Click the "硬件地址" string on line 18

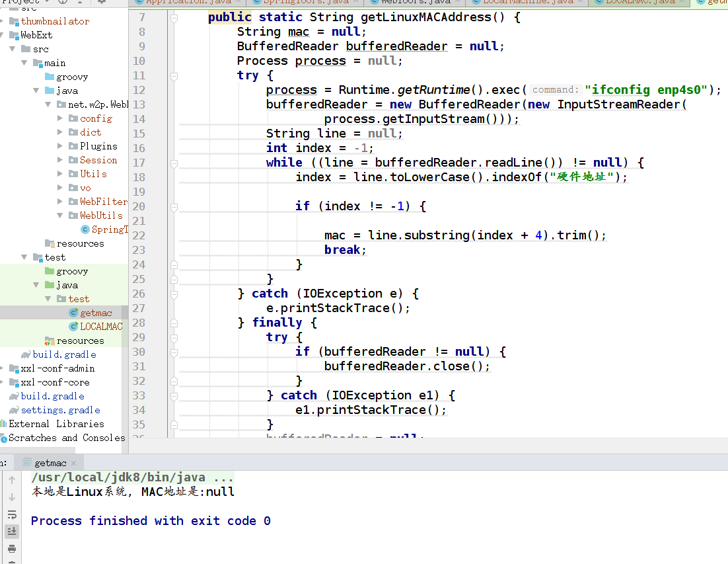click(x=582, y=177)
